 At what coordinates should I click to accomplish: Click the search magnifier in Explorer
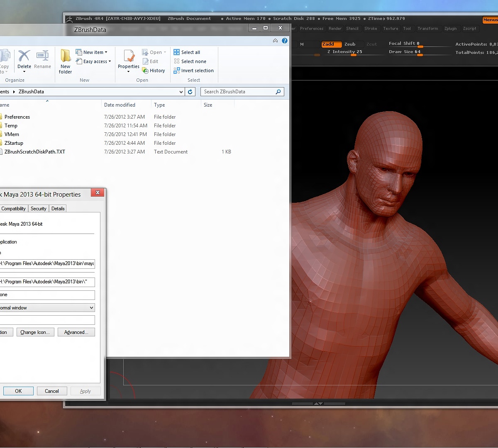point(278,92)
